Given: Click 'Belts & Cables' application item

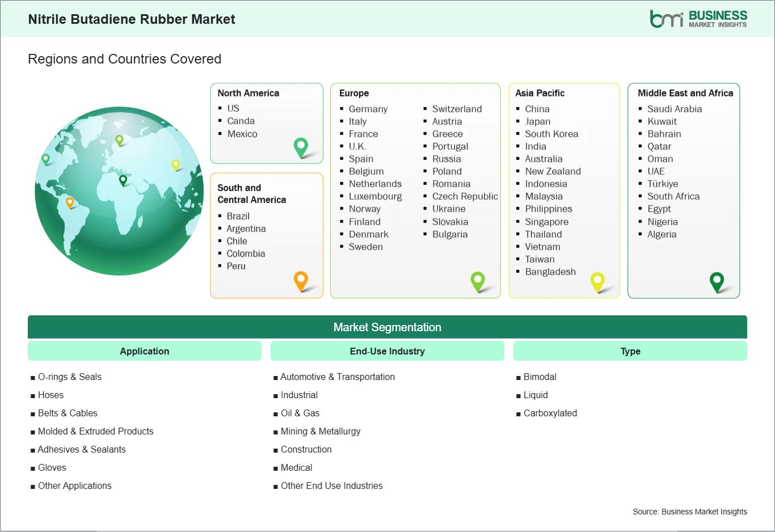Looking at the screenshot, I should (68, 413).
